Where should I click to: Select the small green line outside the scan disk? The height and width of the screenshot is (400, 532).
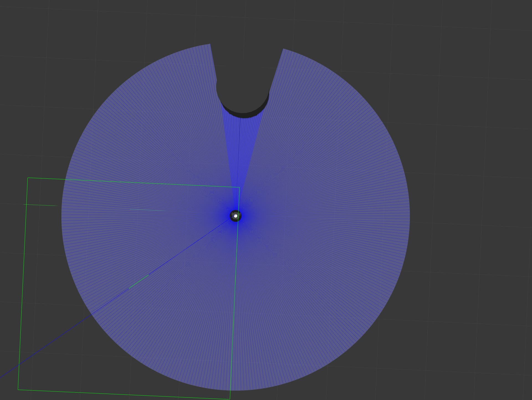pyautogui.click(x=40, y=205)
